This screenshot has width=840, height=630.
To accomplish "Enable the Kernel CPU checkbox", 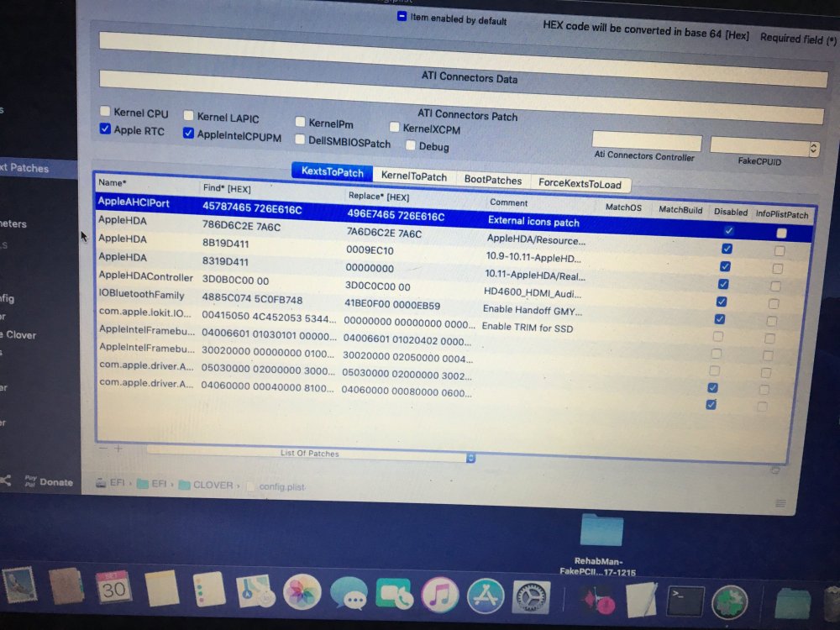I will point(105,111).
